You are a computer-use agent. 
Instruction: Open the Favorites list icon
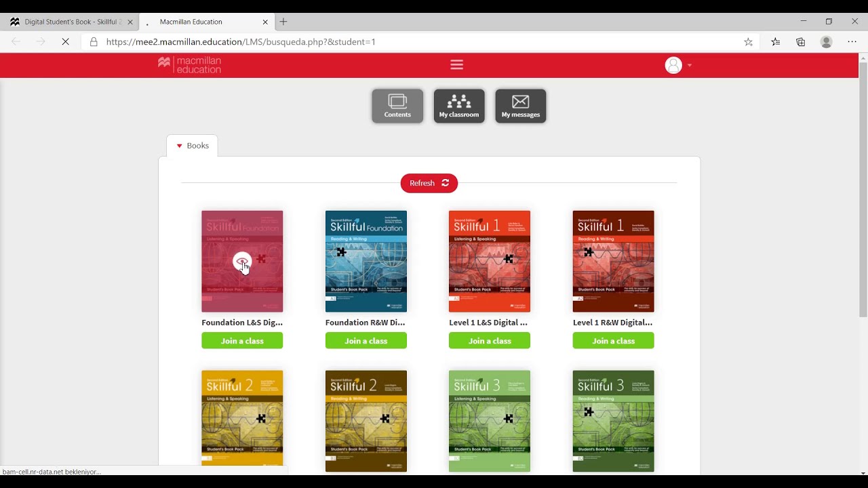(x=776, y=42)
